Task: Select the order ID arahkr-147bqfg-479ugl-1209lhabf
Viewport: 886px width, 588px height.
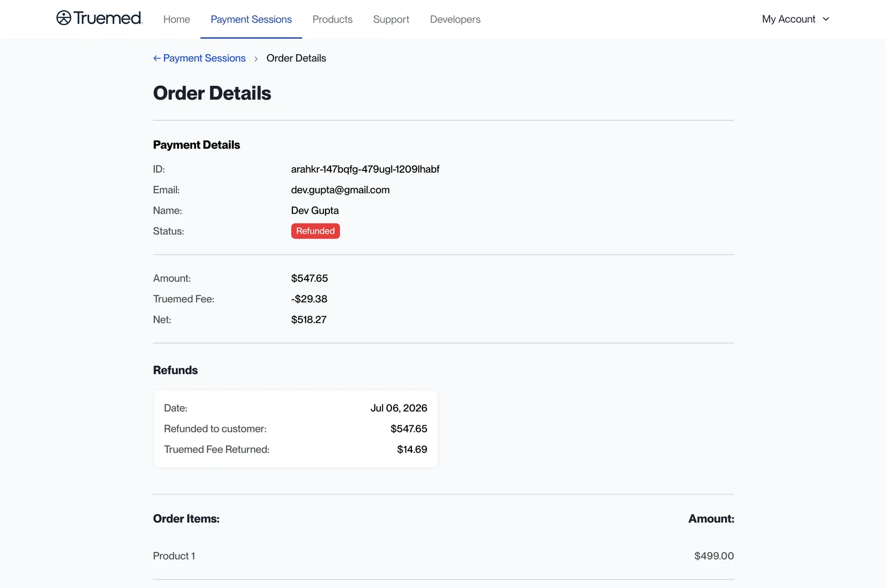Action: (365, 169)
